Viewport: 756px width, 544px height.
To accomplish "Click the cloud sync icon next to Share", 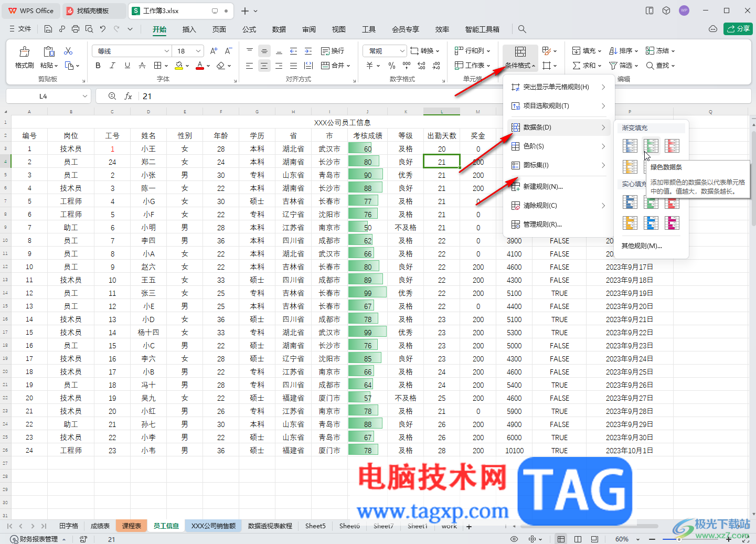I will 712,29.
